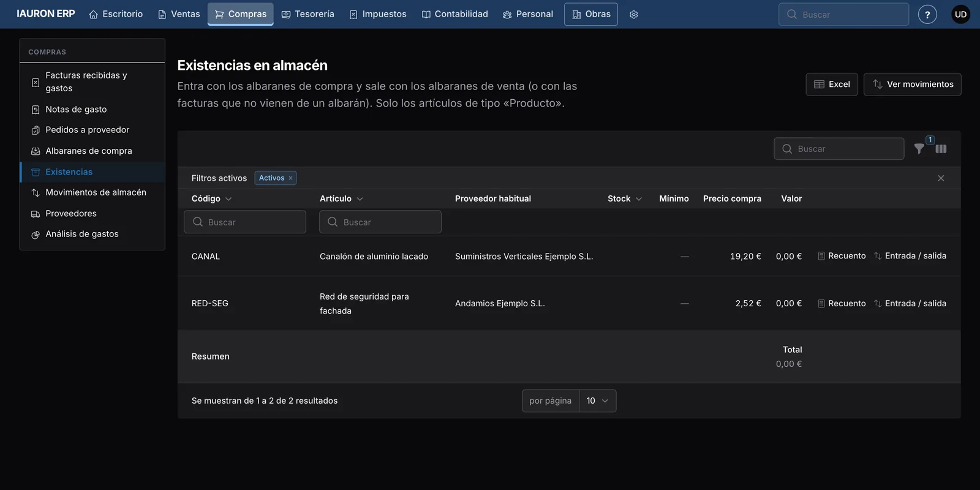980x490 pixels.
Task: Open the per-page results dropdown
Action: click(x=597, y=401)
